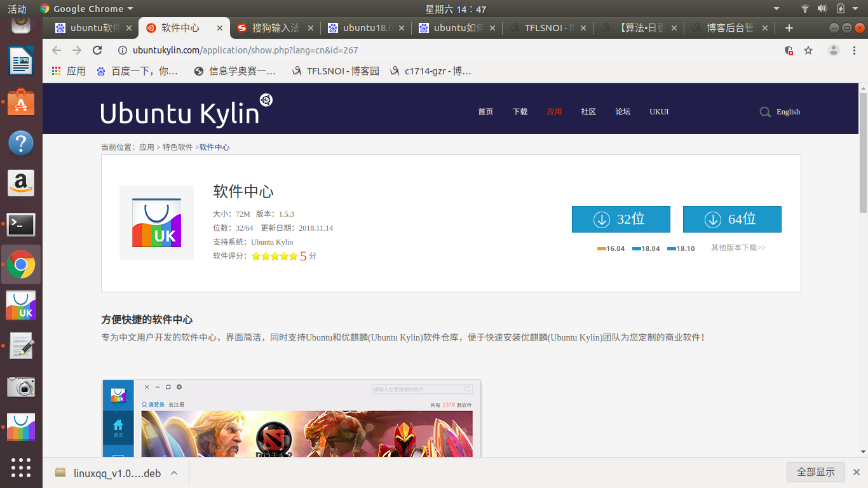Image resolution: width=868 pixels, height=488 pixels.
Task: Bookmark this page with the star icon
Action: click(x=808, y=50)
